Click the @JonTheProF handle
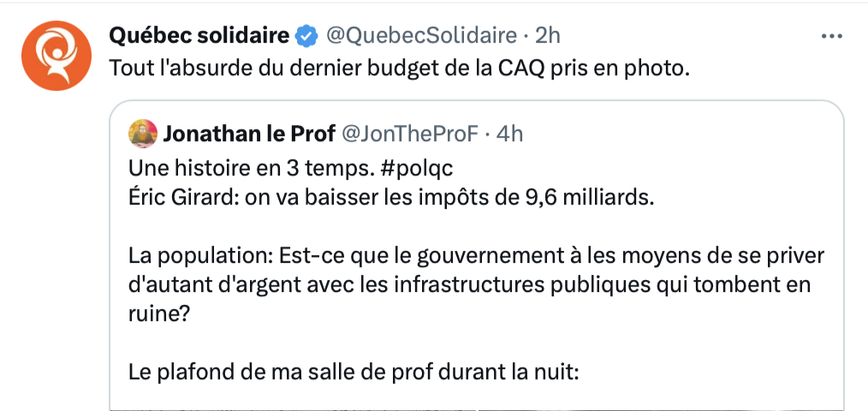Viewport: 868px width, 411px height. click(x=409, y=134)
